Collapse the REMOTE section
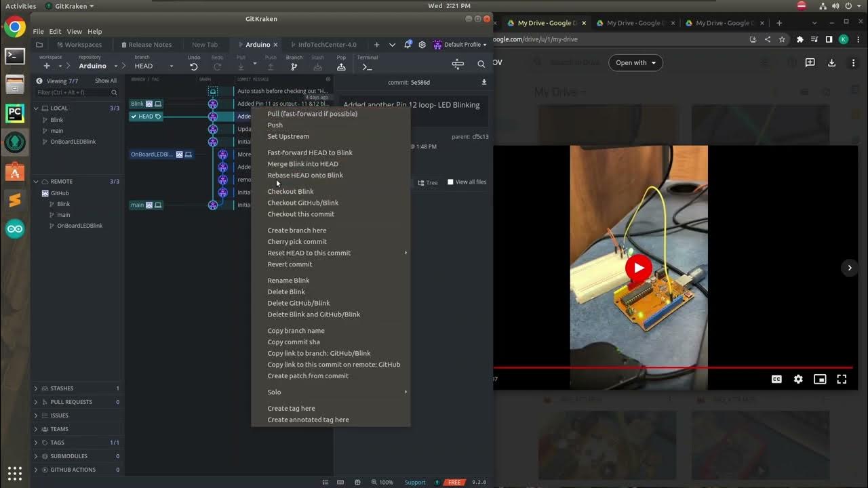This screenshot has height=488, width=868. [x=37, y=182]
